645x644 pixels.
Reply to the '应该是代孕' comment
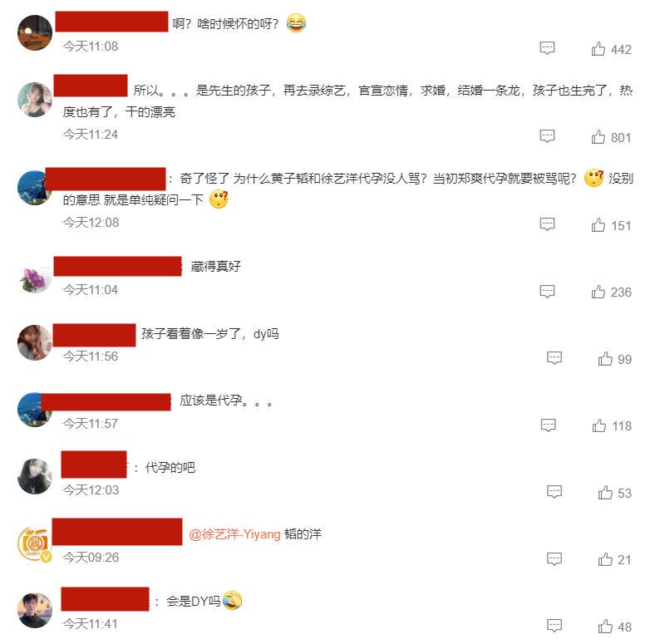pos(548,425)
